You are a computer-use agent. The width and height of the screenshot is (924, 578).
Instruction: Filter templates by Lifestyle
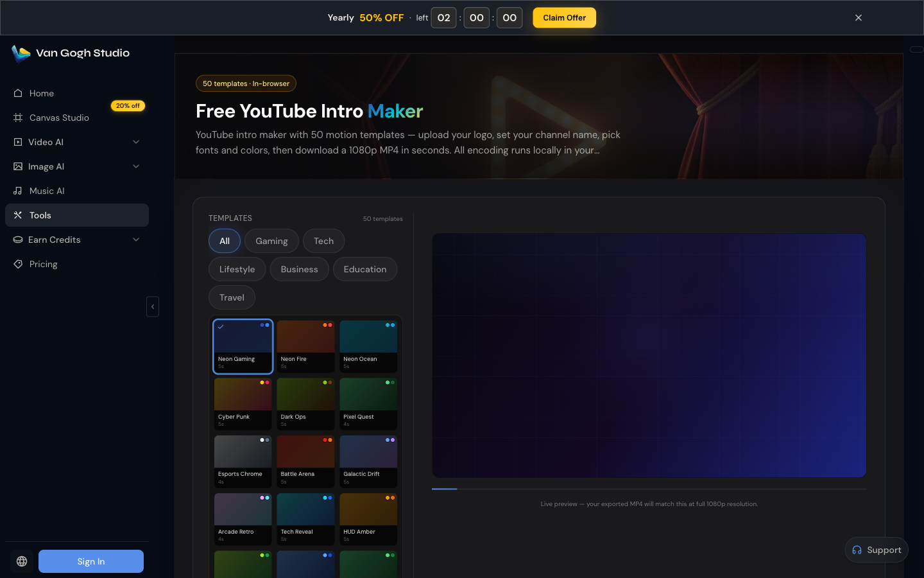[237, 269]
